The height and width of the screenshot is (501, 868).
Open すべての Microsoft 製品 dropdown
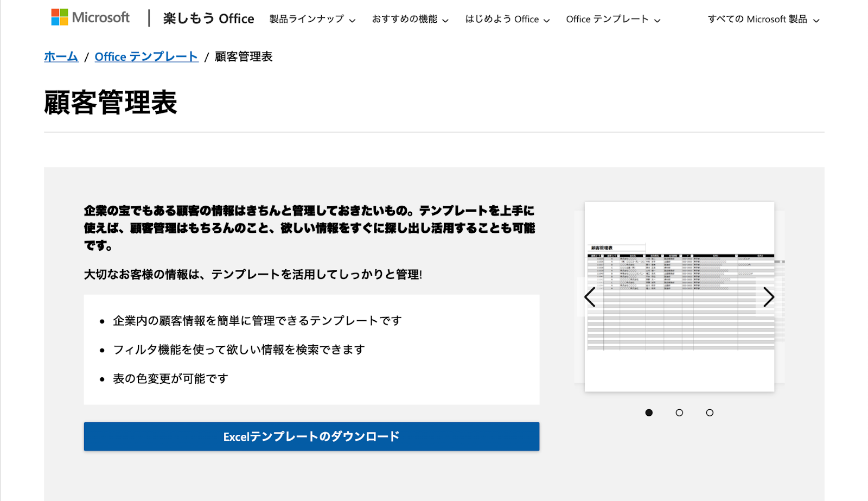tap(763, 20)
